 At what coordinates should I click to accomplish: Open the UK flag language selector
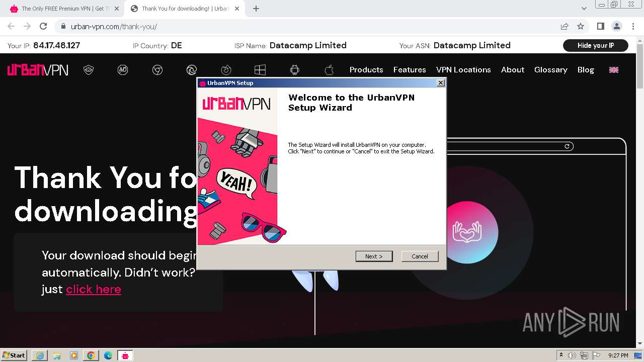614,70
